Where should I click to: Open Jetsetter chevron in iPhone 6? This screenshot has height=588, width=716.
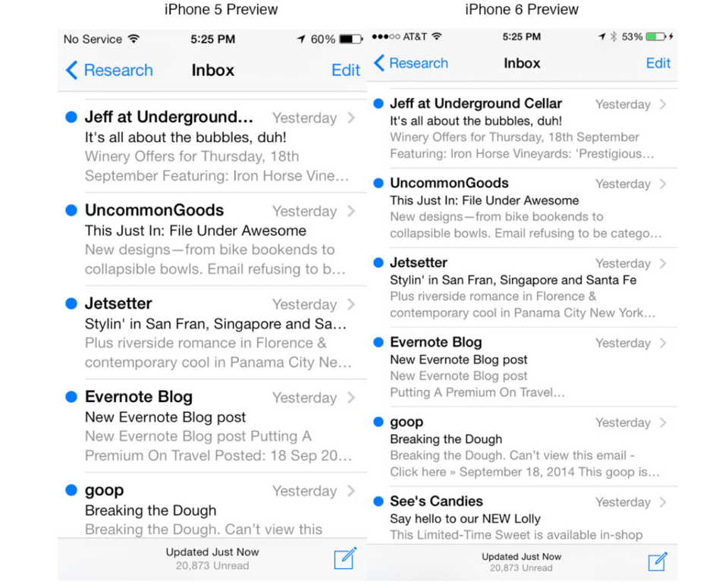[x=663, y=263]
